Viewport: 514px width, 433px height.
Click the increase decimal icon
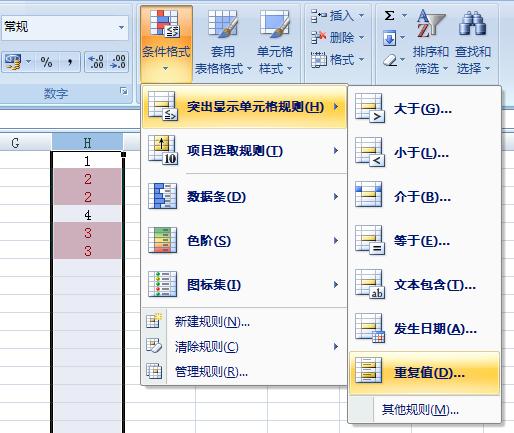(96, 62)
